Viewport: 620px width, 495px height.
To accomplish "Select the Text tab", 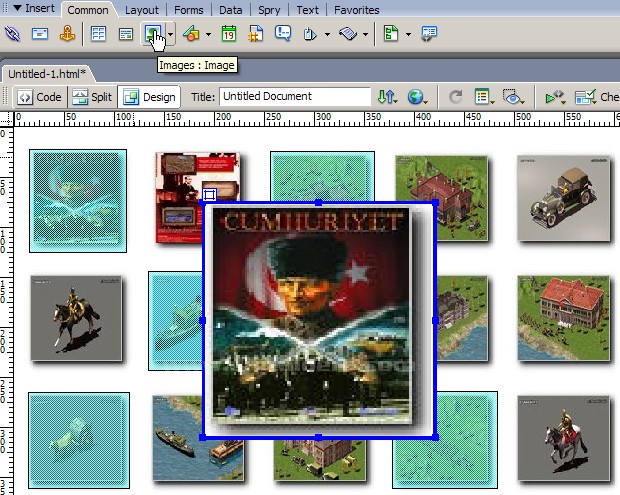I will pyautogui.click(x=307, y=10).
